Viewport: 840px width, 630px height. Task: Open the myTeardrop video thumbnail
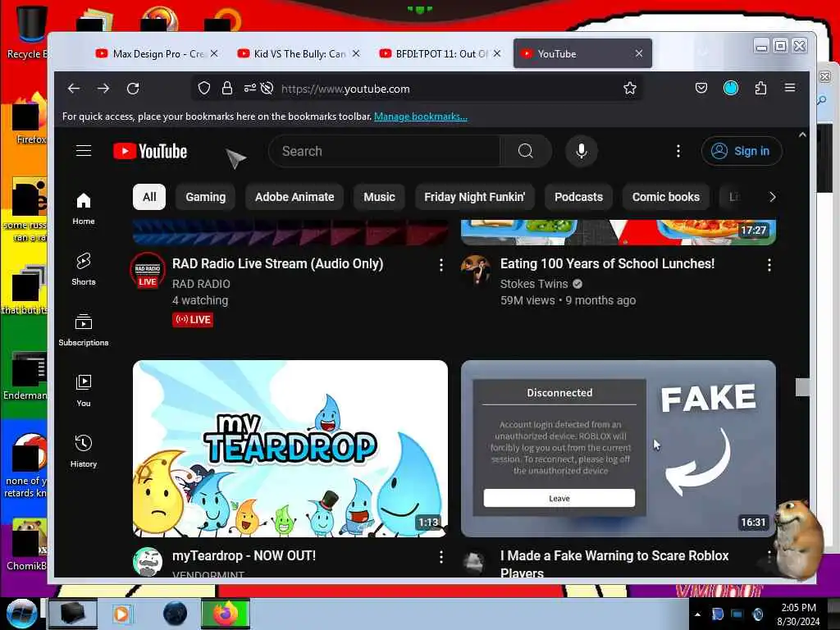290,449
